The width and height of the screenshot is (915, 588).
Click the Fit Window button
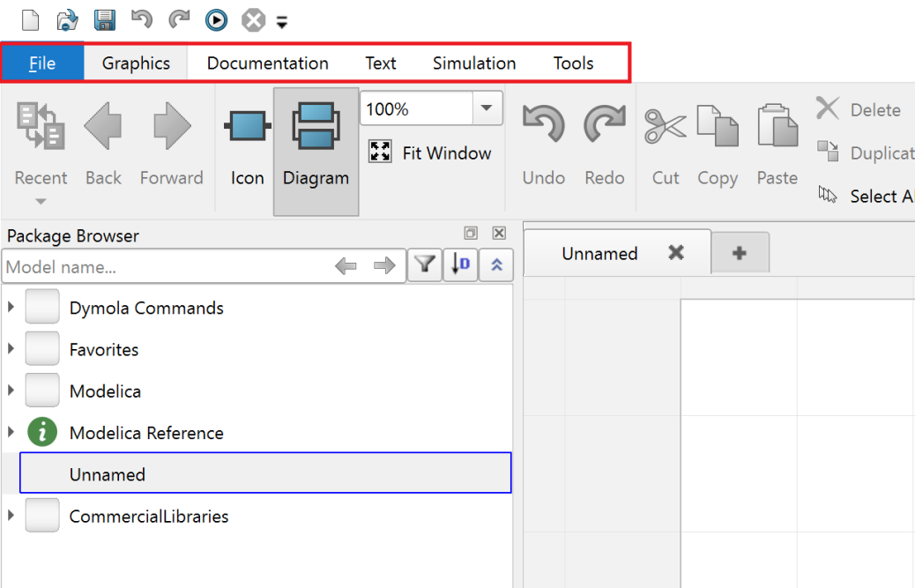[431, 153]
